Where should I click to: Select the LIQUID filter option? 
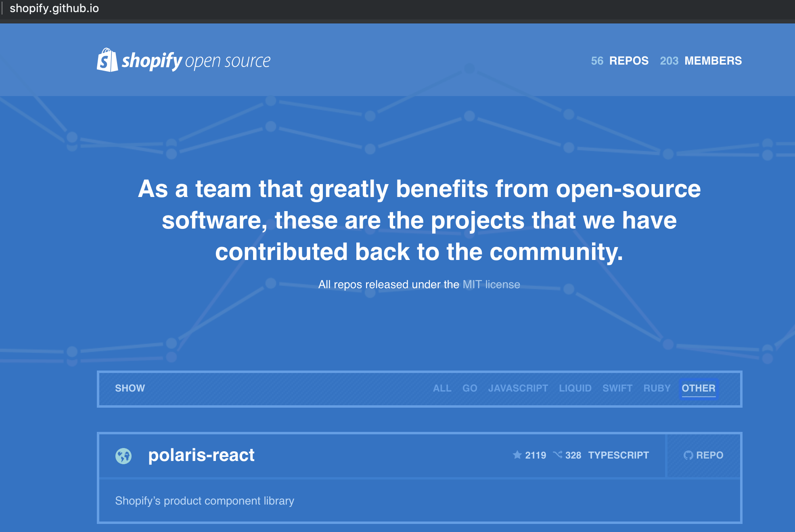[x=575, y=388]
